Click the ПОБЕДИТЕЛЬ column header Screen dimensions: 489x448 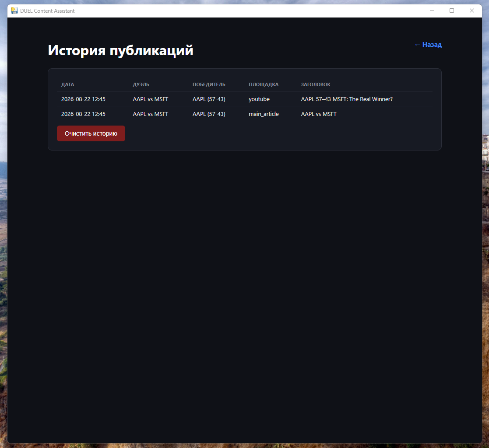[x=209, y=84]
